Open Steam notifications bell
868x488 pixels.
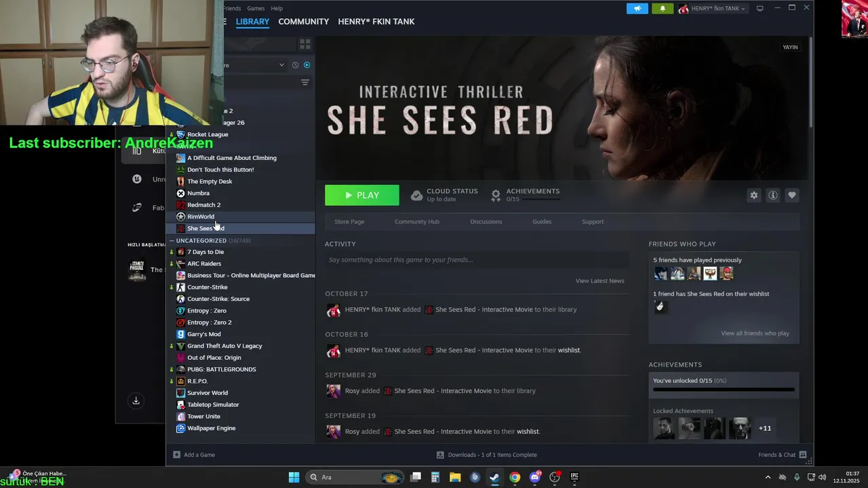tap(663, 8)
